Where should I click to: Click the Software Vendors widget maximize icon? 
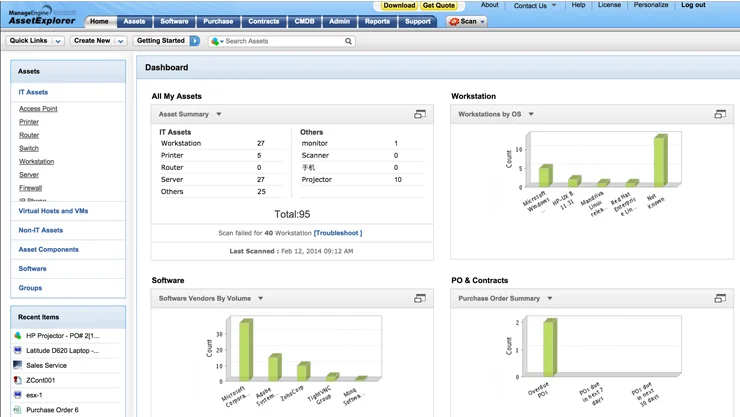[x=420, y=299]
